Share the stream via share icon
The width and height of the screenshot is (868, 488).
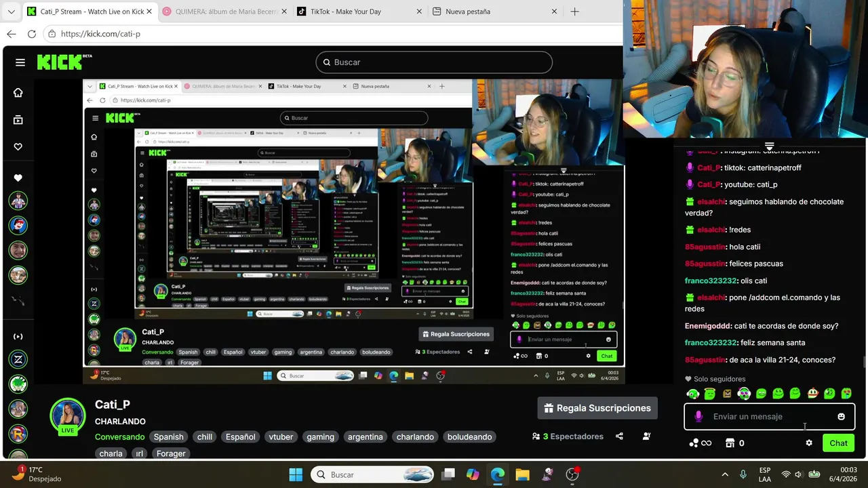pyautogui.click(x=619, y=436)
